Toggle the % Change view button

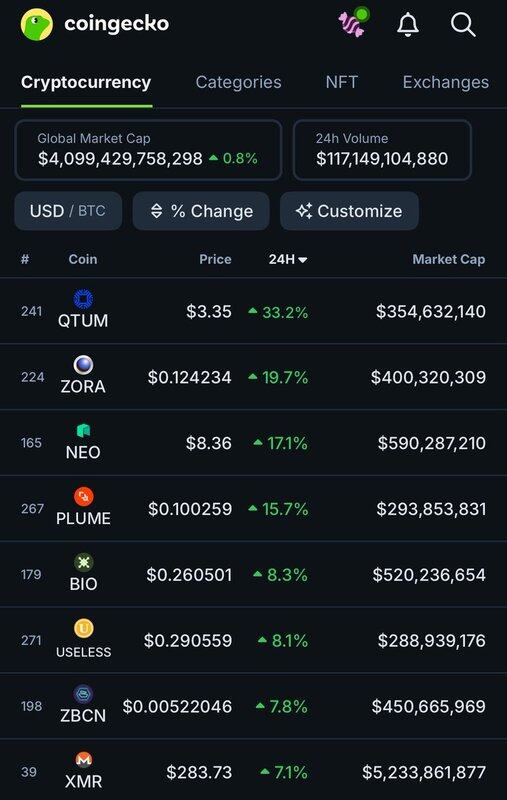pyautogui.click(x=201, y=211)
